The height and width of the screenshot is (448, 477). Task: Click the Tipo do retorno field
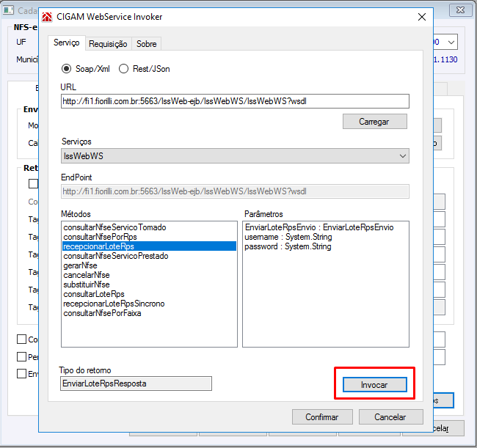(x=136, y=383)
